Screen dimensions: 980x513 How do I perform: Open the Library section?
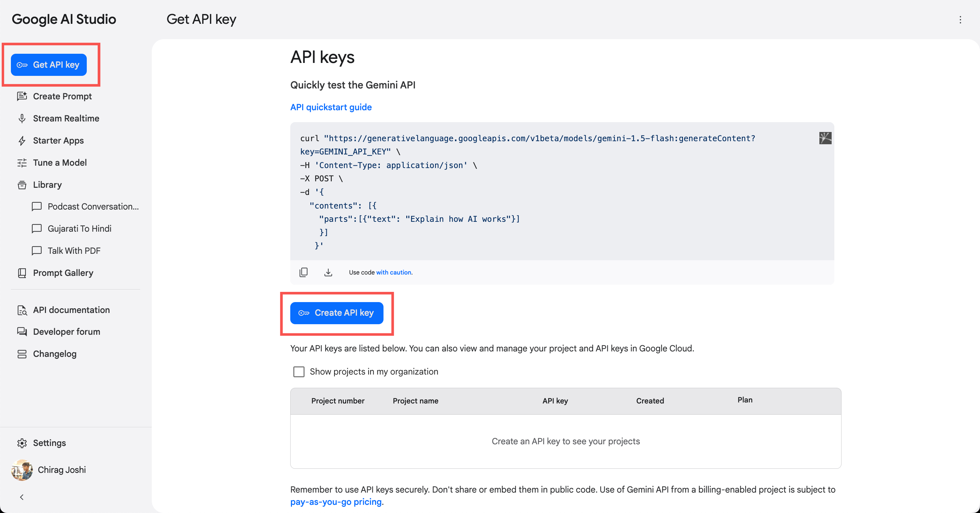coord(47,184)
